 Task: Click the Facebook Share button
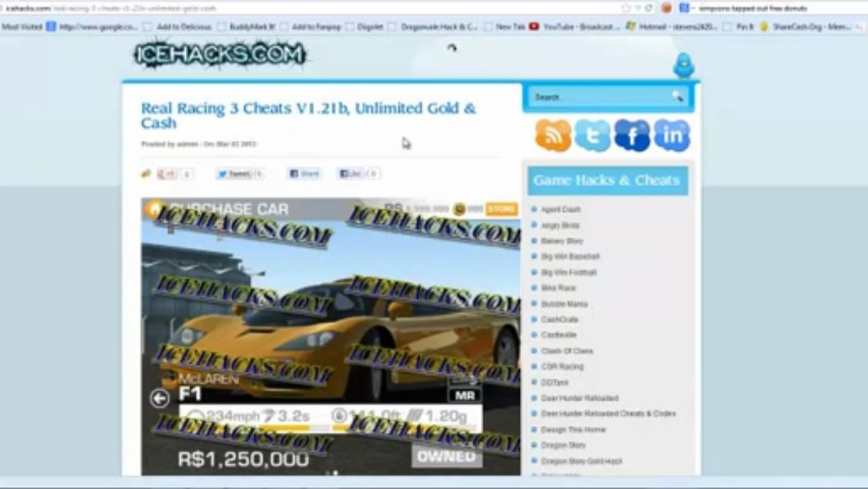click(304, 174)
